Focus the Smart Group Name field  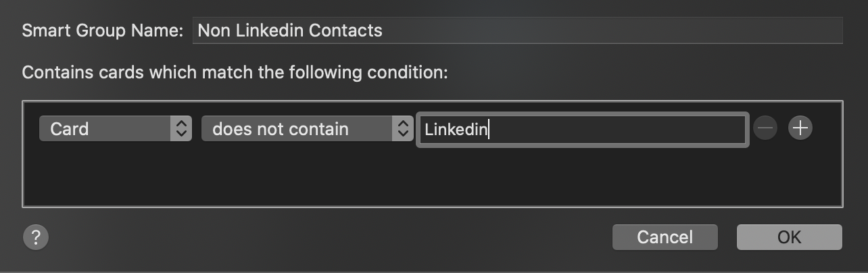tap(517, 31)
